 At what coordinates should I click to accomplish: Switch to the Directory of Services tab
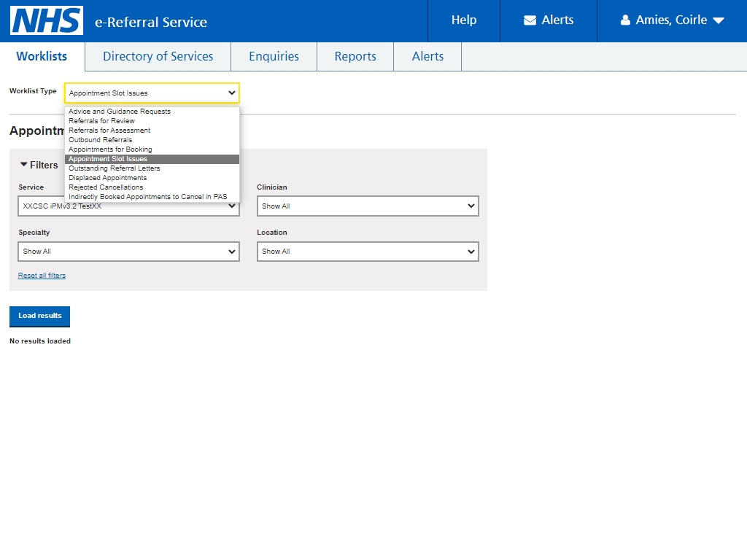[x=158, y=56]
